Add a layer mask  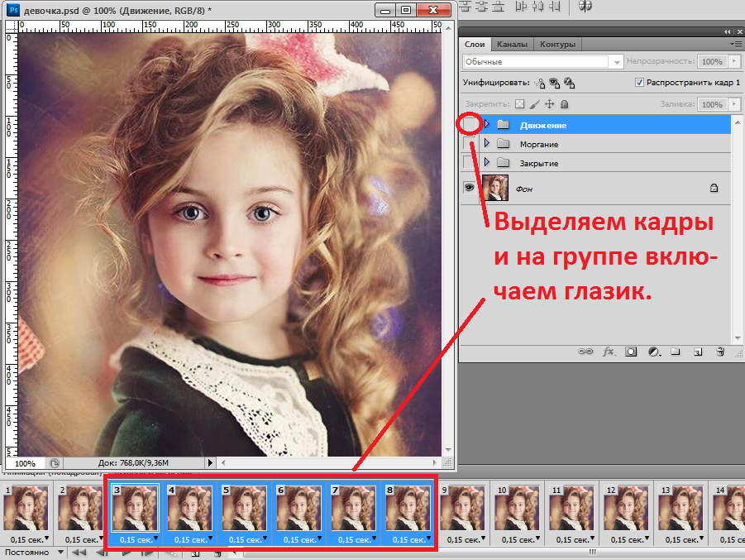coord(631,352)
